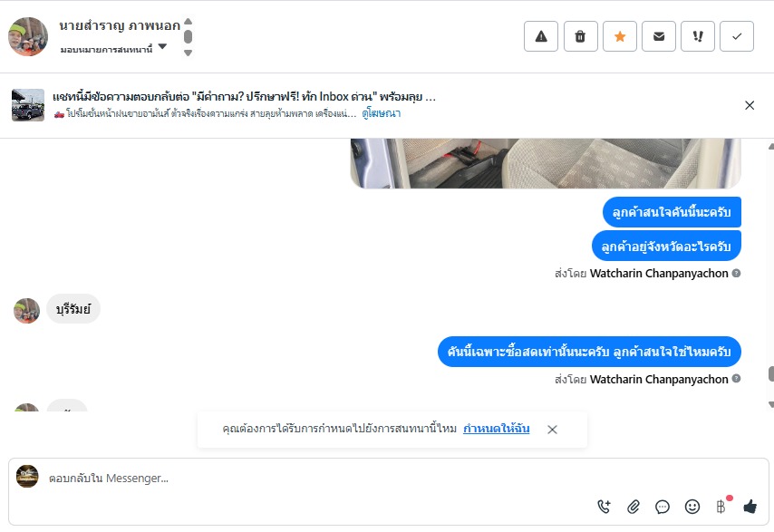Click the spam warning triangle icon
The image size is (774, 532).
[x=541, y=36]
